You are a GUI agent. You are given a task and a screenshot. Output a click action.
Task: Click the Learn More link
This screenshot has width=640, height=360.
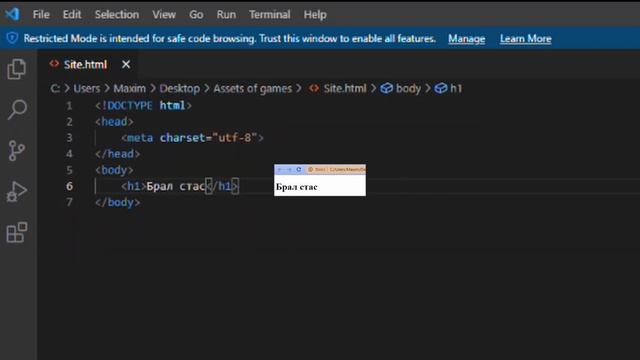click(x=526, y=39)
